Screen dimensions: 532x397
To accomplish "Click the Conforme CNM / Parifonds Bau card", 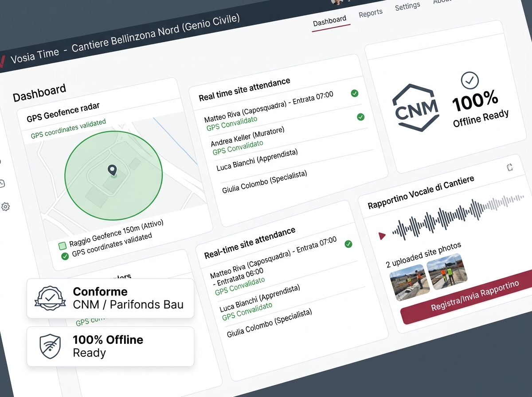I will pos(110,298).
